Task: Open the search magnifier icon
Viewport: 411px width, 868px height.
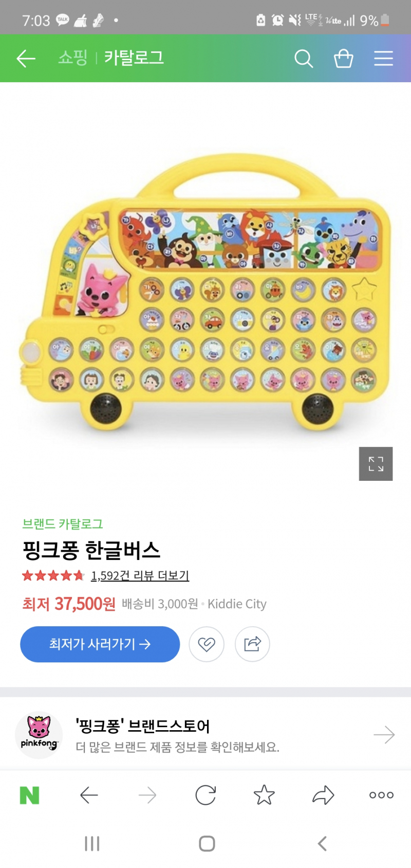Action: [304, 59]
